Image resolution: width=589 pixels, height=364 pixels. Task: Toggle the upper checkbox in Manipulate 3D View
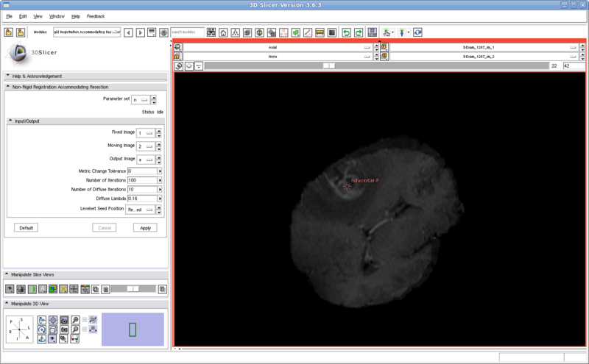pyautogui.click(x=85, y=320)
